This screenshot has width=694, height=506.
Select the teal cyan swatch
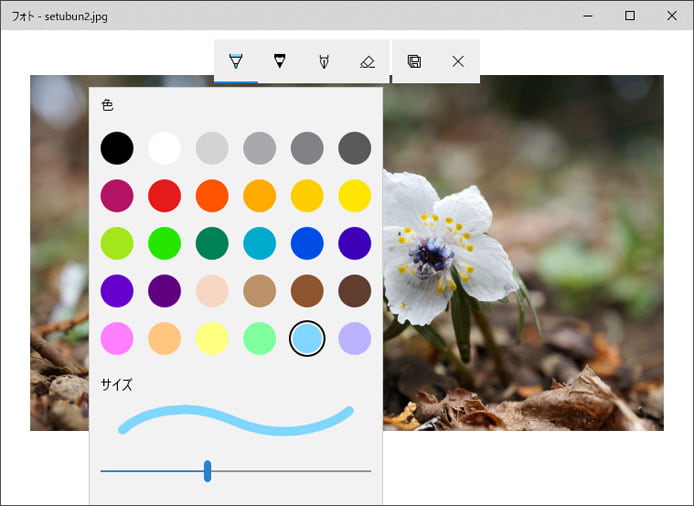(259, 243)
